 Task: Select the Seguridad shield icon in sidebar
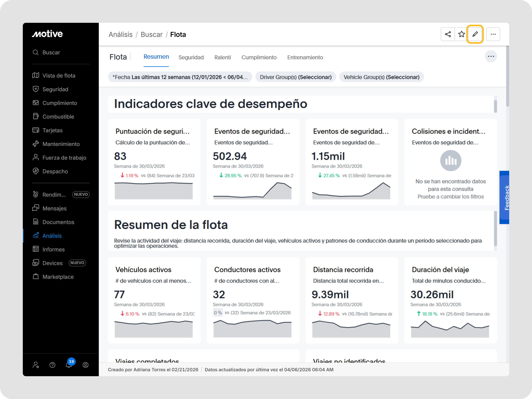click(x=36, y=89)
